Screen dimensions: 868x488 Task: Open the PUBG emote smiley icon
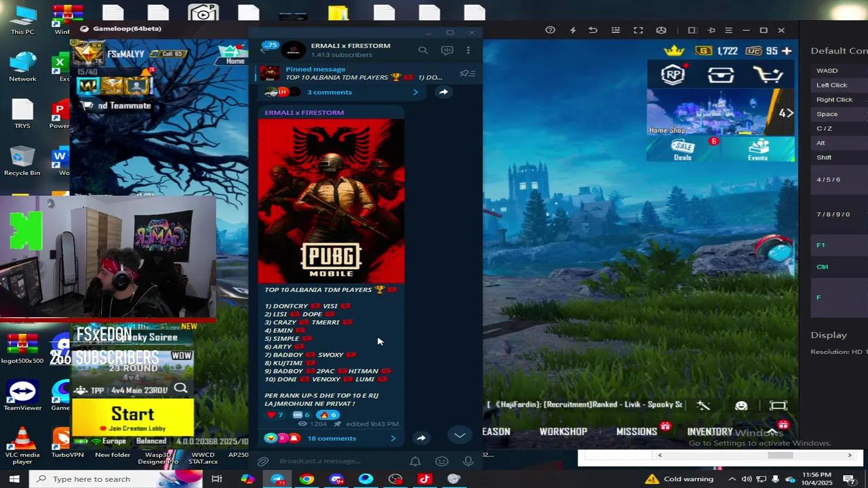(x=741, y=405)
